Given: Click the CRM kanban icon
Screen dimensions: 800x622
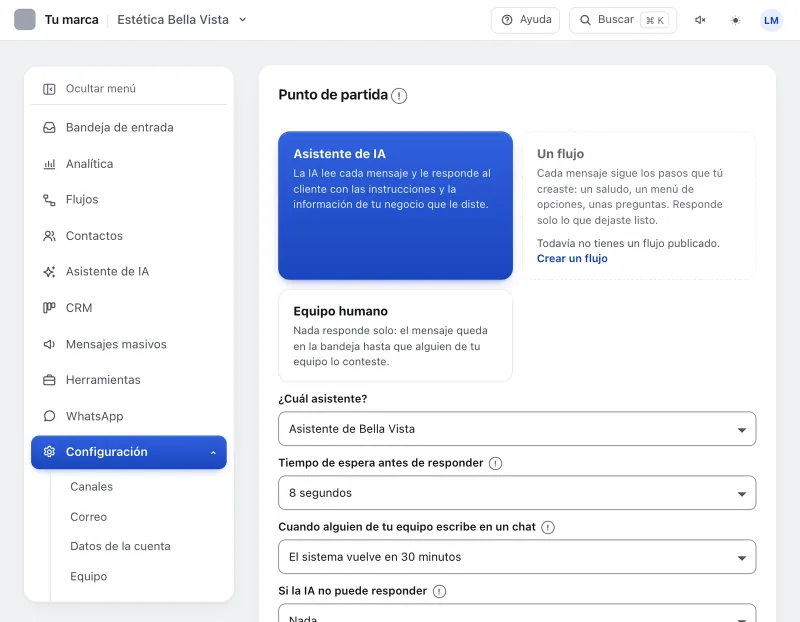Looking at the screenshot, I should pyautogui.click(x=49, y=308).
